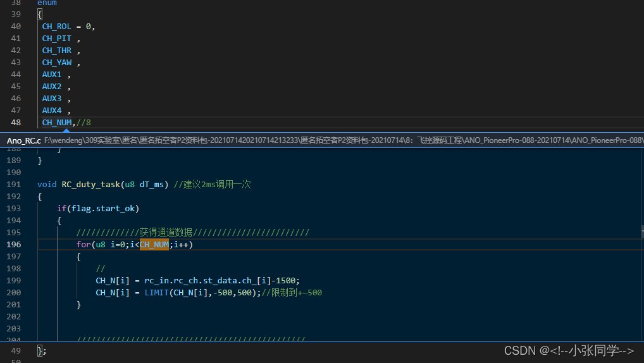
Task: Click CH_N[i] on line 199
Action: (113, 280)
